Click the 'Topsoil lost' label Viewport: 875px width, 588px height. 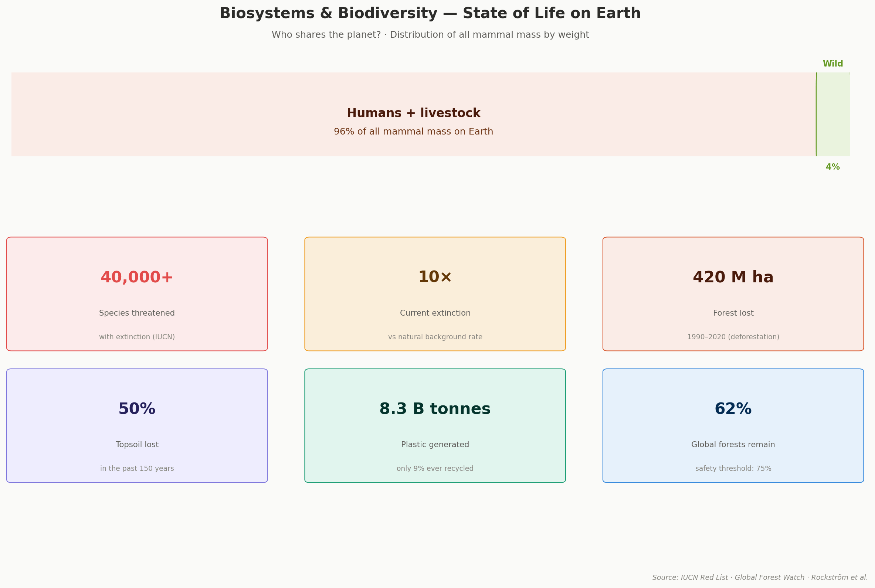click(137, 445)
